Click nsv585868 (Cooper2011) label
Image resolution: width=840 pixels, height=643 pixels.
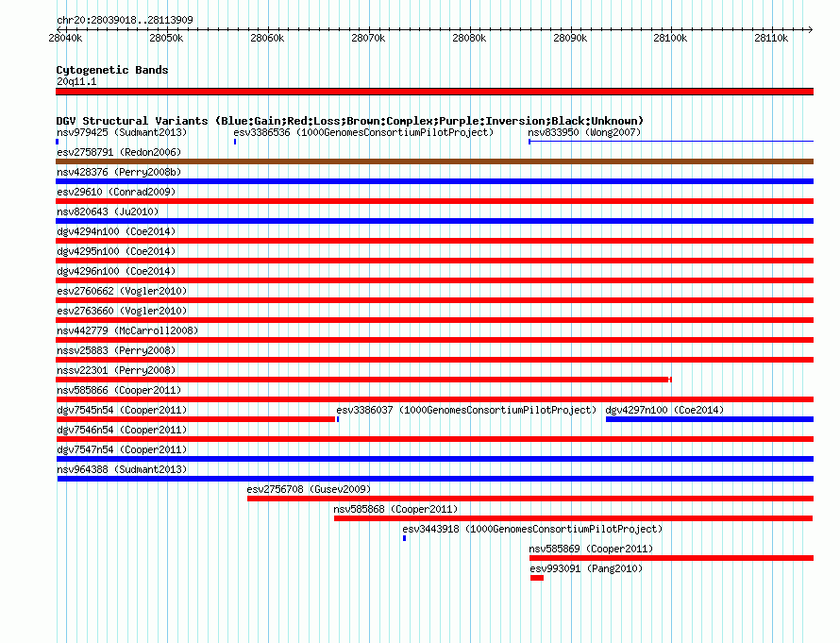[395, 509]
